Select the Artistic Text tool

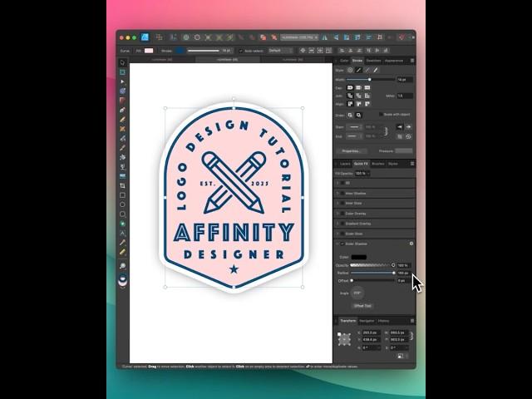point(122,233)
